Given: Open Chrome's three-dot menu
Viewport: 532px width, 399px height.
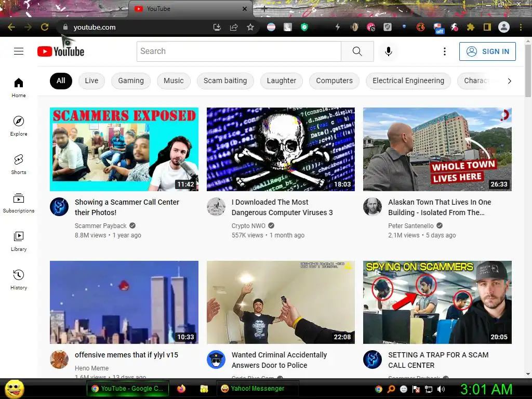Looking at the screenshot, I should click(x=521, y=27).
